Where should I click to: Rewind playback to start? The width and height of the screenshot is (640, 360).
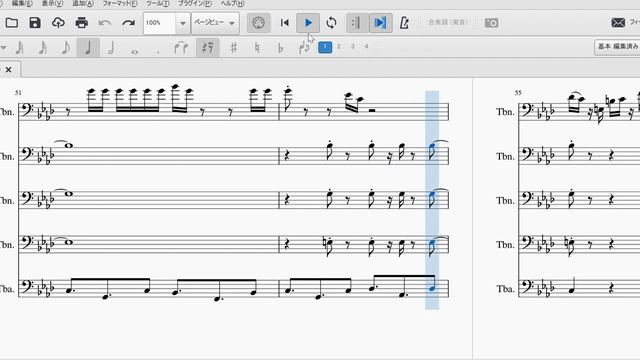coord(284,23)
